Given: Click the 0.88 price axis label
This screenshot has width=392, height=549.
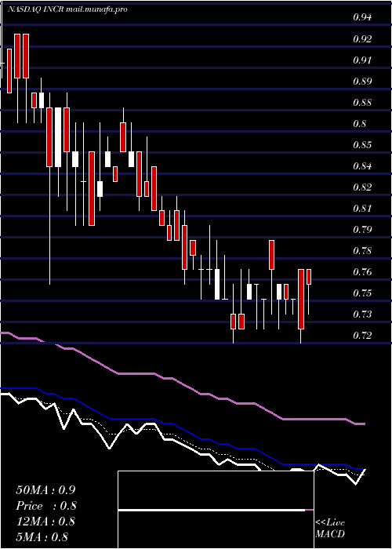Looking at the screenshot, I should [x=362, y=103].
